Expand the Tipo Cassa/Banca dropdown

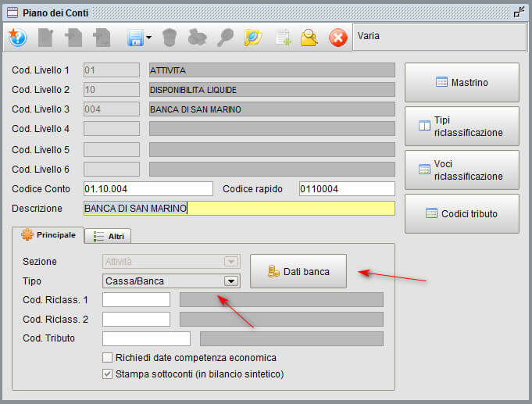(230, 281)
